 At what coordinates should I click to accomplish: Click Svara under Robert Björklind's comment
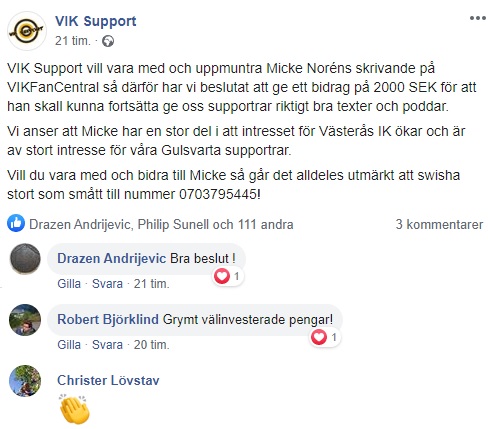(107, 345)
